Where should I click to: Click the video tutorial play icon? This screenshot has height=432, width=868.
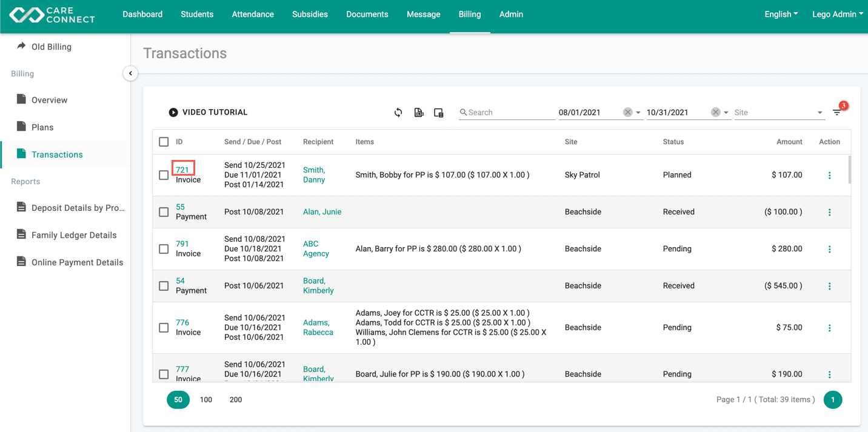point(173,112)
